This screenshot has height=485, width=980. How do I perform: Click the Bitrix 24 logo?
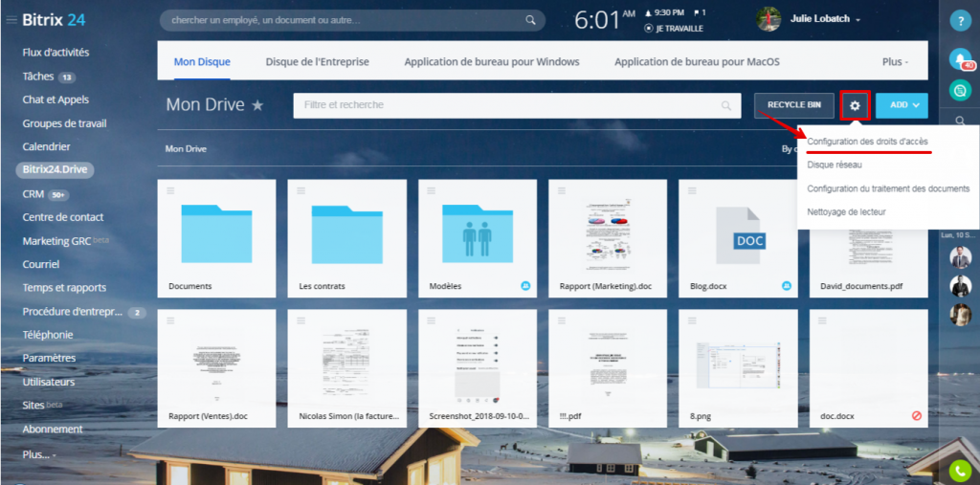(x=54, y=20)
